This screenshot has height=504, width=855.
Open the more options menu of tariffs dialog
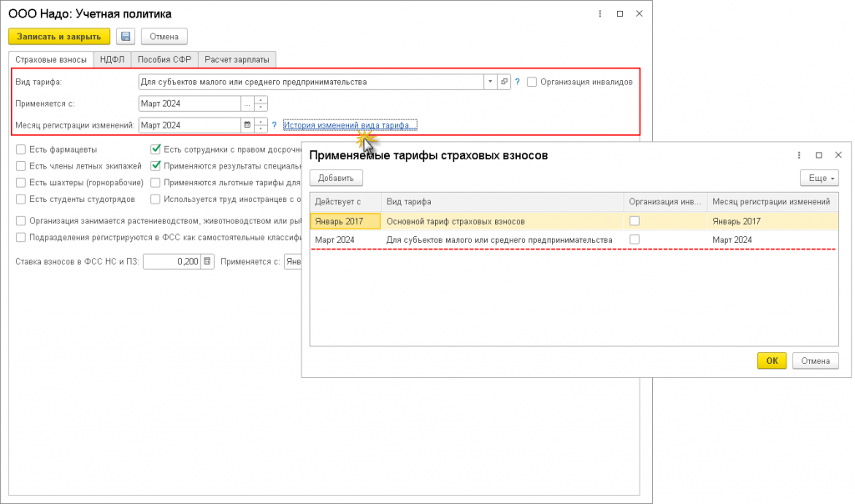click(x=799, y=155)
